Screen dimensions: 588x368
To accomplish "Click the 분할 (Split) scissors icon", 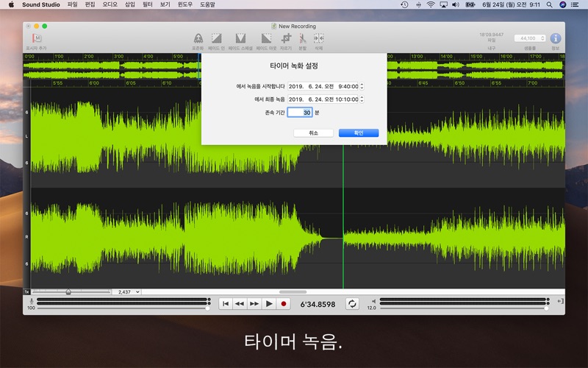I will pyautogui.click(x=302, y=38).
